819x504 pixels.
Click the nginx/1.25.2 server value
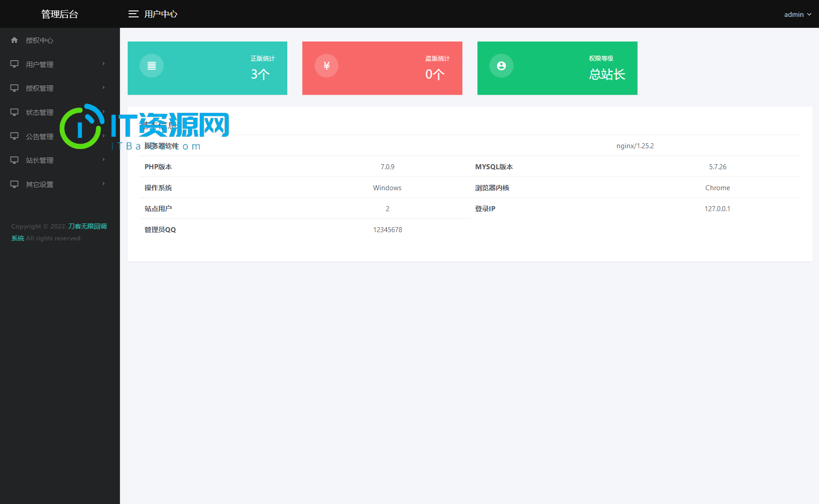[635, 146]
